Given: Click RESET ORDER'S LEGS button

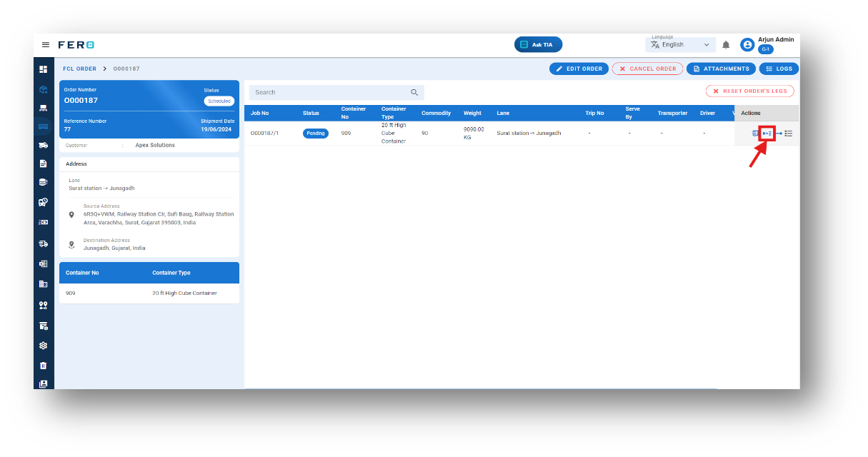Looking at the screenshot, I should 749,91.
